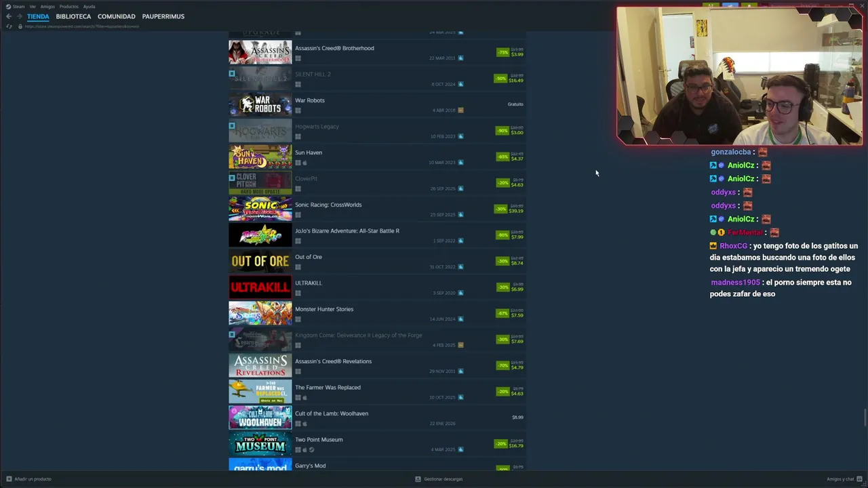Image resolution: width=868 pixels, height=488 pixels.
Task: Open the PAUPERRIMUS profile tab
Action: click(163, 16)
